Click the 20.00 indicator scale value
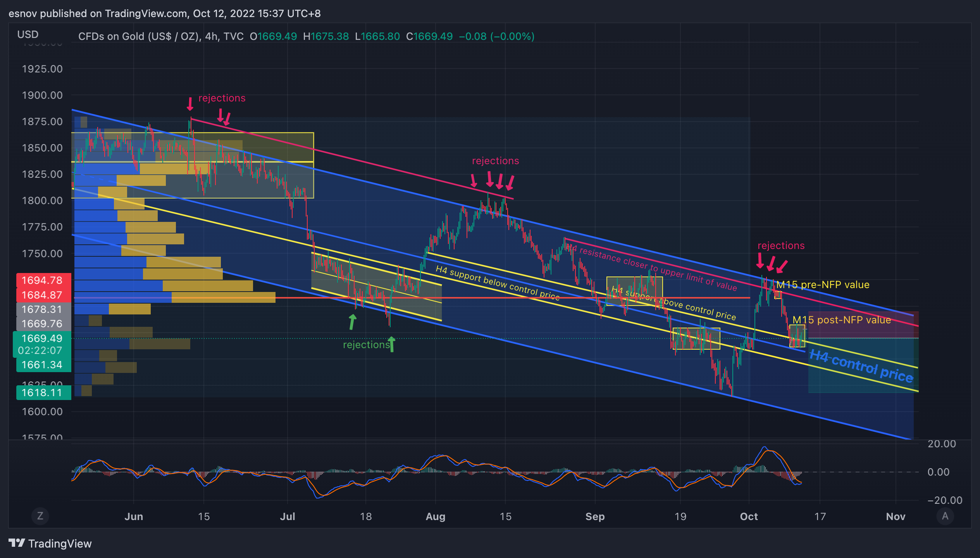This screenshot has width=980, height=558. pyautogui.click(x=942, y=444)
